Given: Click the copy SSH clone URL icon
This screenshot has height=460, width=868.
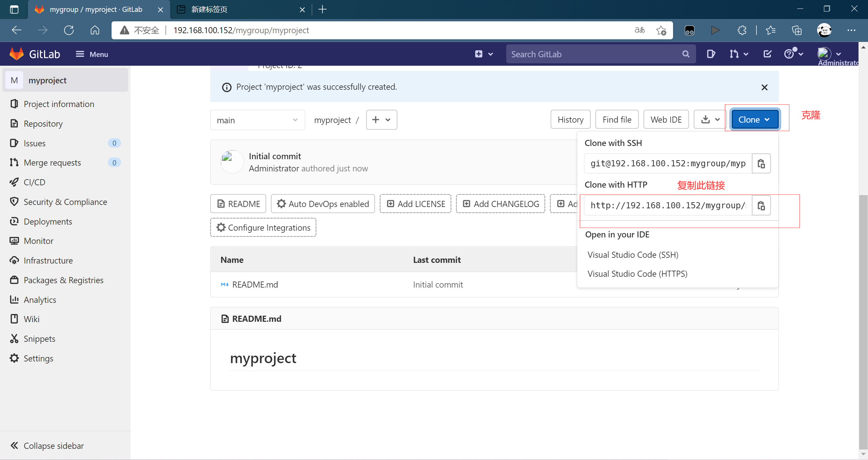Looking at the screenshot, I should [761, 164].
